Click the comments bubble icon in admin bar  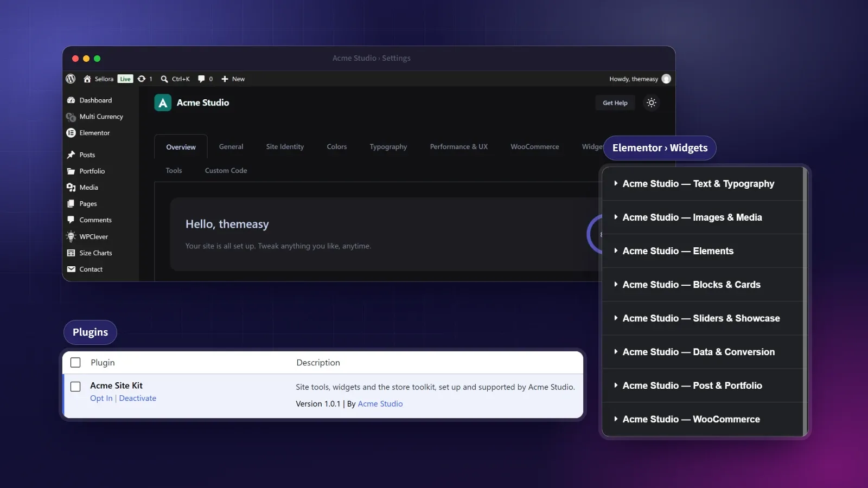point(201,79)
